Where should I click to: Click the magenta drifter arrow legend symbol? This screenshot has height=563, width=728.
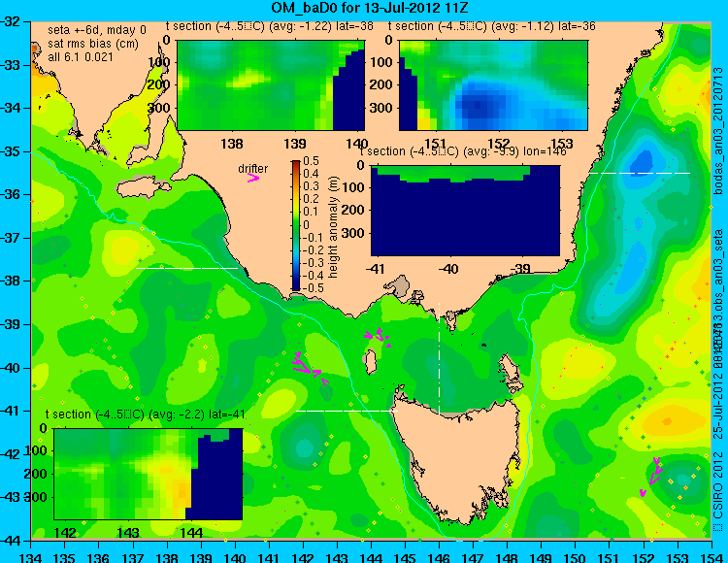[253, 179]
